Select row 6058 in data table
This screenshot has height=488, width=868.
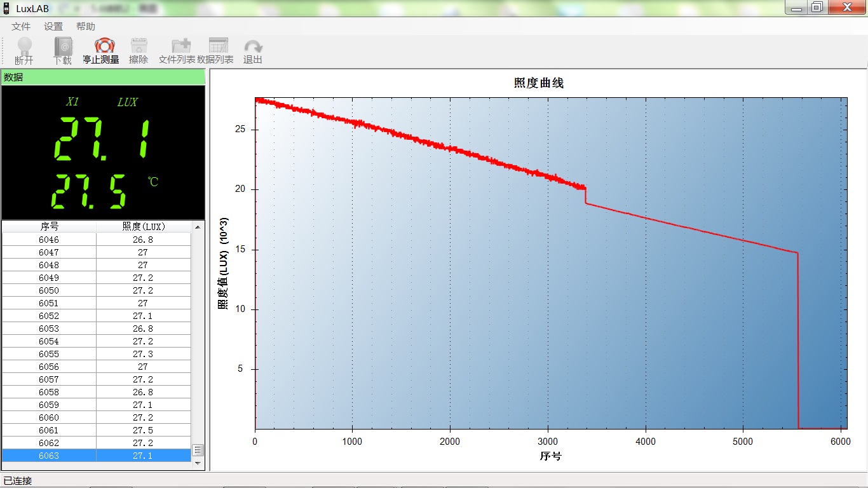click(97, 392)
